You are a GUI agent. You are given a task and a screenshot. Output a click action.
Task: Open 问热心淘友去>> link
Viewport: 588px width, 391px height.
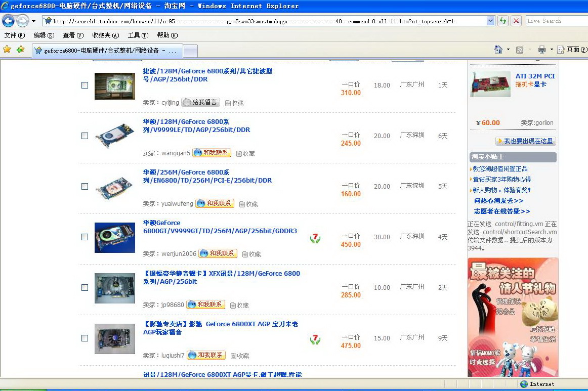(x=498, y=201)
